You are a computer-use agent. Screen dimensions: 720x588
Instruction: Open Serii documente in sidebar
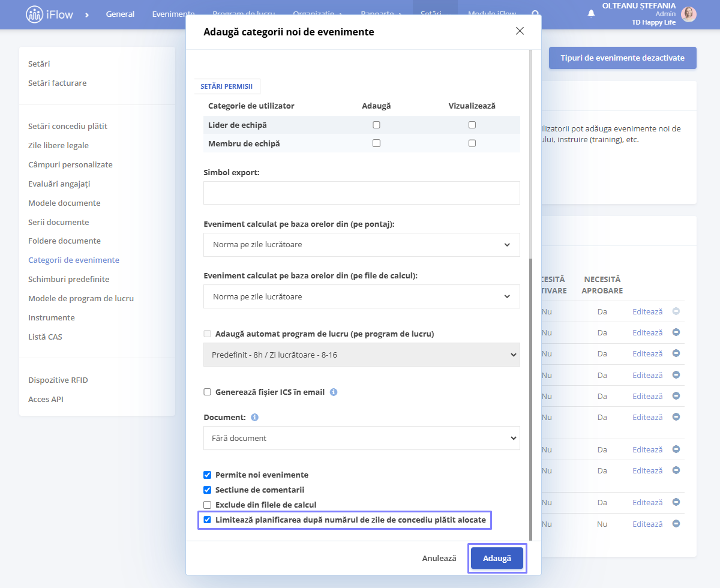point(59,222)
